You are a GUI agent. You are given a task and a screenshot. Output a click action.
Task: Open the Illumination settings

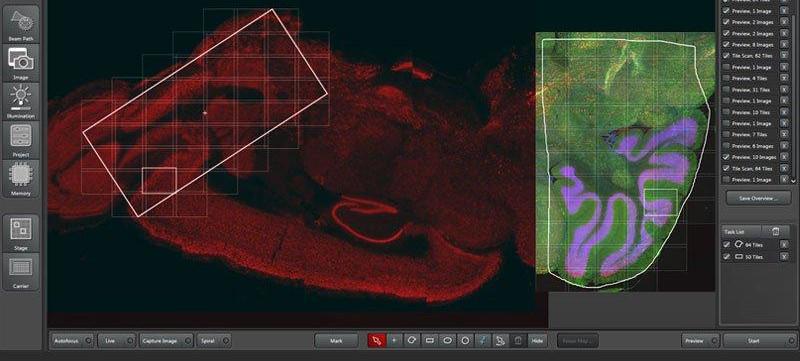(21, 101)
